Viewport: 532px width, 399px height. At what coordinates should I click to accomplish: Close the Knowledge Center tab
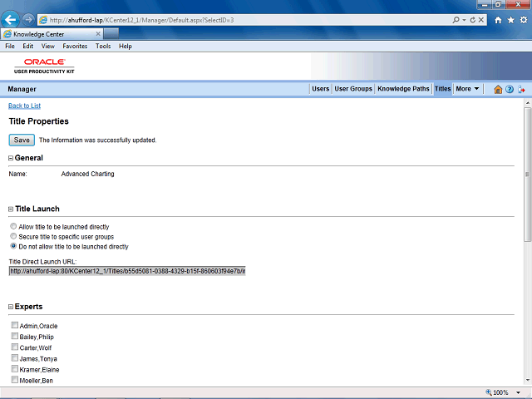tap(98, 34)
